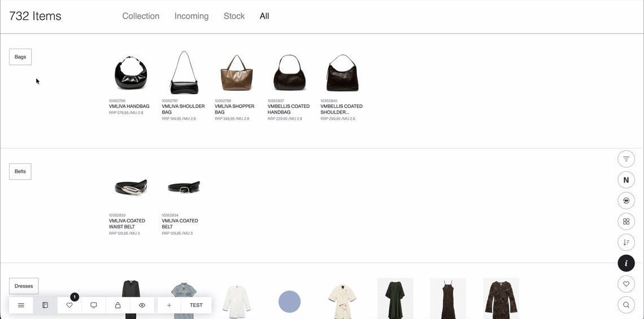Click the TEST button
Viewport: 644px width, 319px height.
coord(196,305)
